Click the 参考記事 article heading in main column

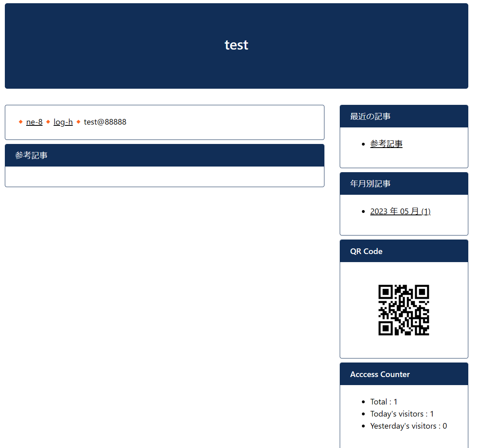click(31, 155)
